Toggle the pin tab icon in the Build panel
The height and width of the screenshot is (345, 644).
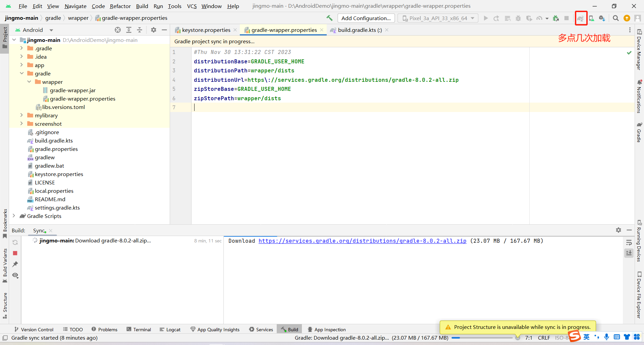pos(15,264)
